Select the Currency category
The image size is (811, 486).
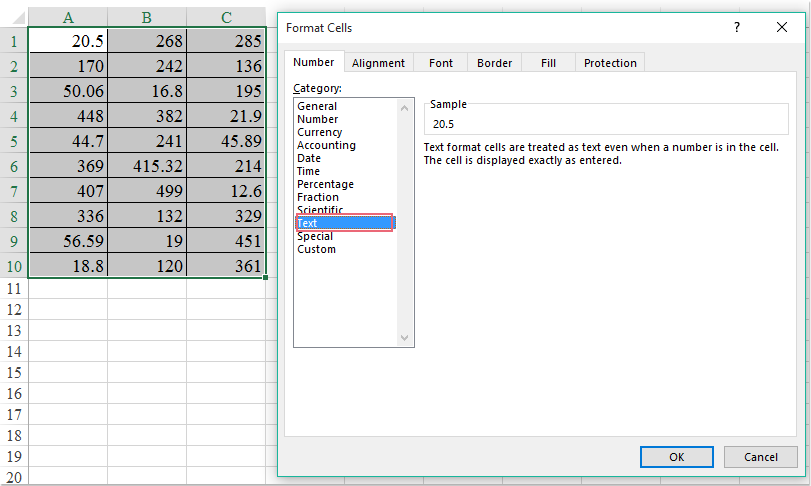[x=320, y=132]
